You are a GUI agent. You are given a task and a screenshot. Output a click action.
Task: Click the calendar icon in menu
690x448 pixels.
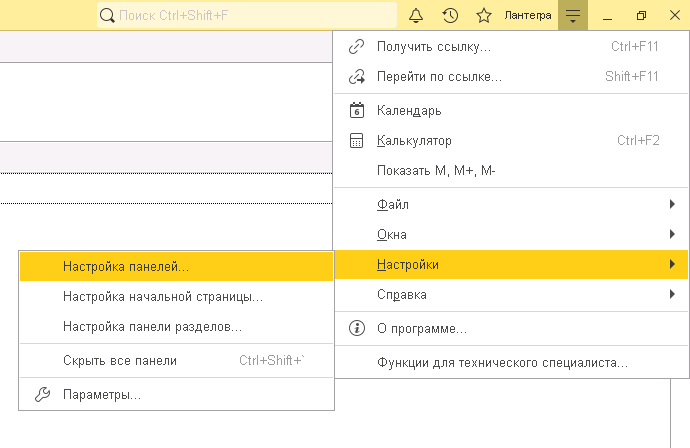(x=356, y=111)
